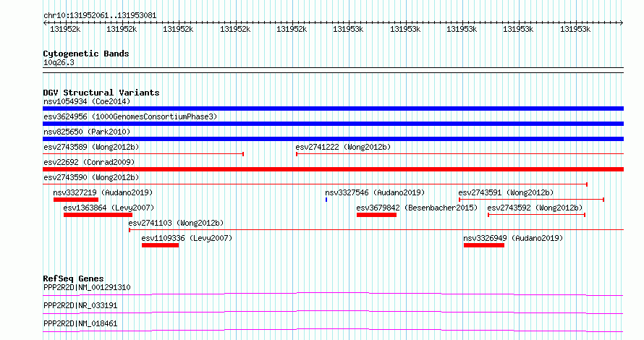The image size is (644, 340).
Task: Select the red nsv3327219 variant bar
Action: pos(76,200)
